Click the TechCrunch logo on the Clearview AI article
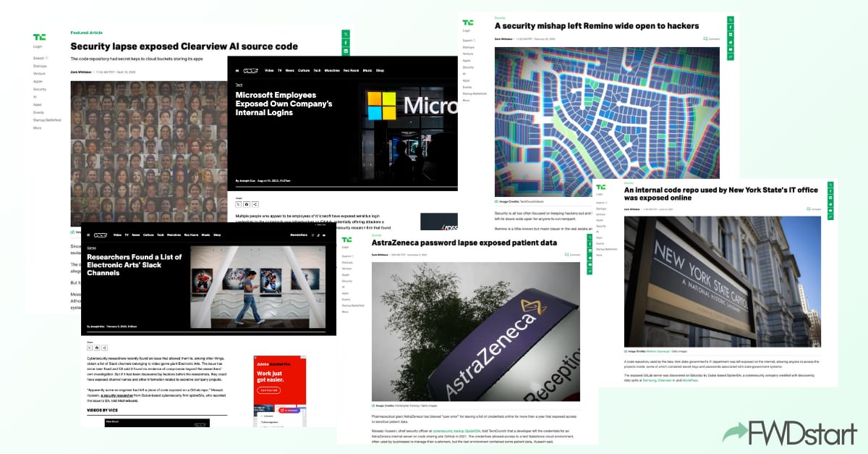Screen dimensions: 868x454 click(x=39, y=37)
